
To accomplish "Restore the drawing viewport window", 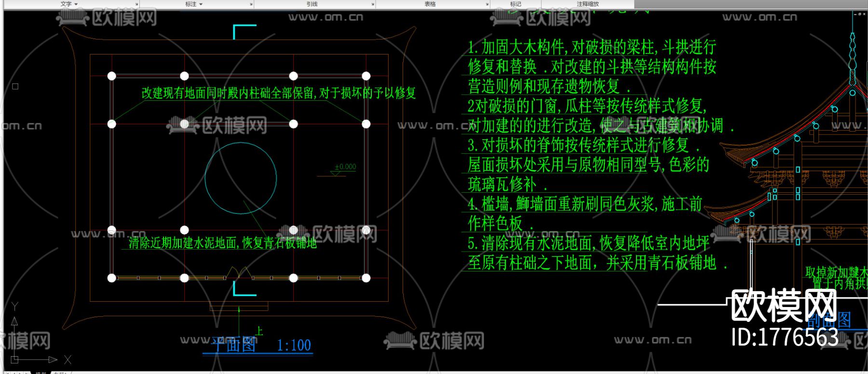I will point(859,14).
